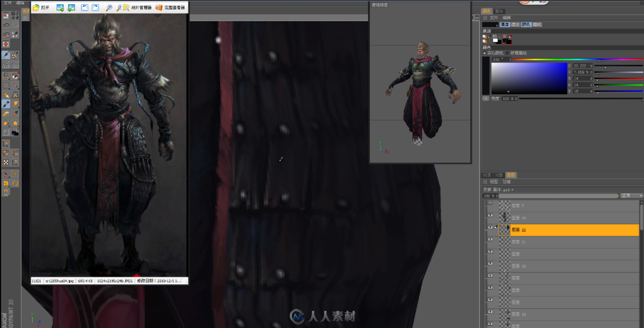Click the 打开 button in image viewer
The height and width of the screenshot is (328, 644).
pos(41,7)
